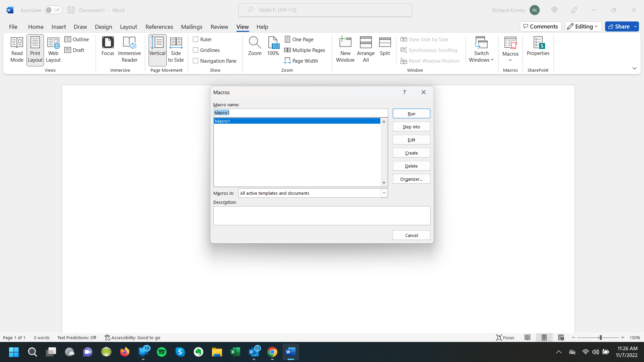This screenshot has height=362, width=644.
Task: Check the Gridlines option
Action: [196, 50]
